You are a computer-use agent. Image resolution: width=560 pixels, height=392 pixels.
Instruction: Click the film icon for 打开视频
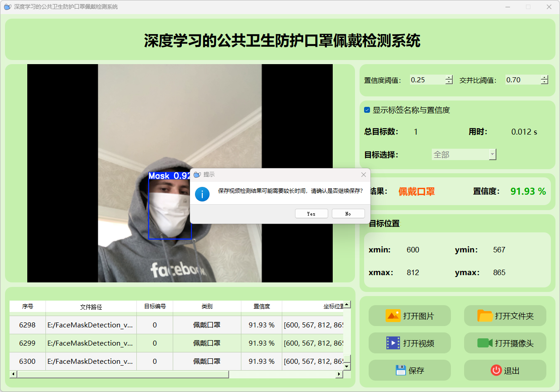[x=393, y=343]
